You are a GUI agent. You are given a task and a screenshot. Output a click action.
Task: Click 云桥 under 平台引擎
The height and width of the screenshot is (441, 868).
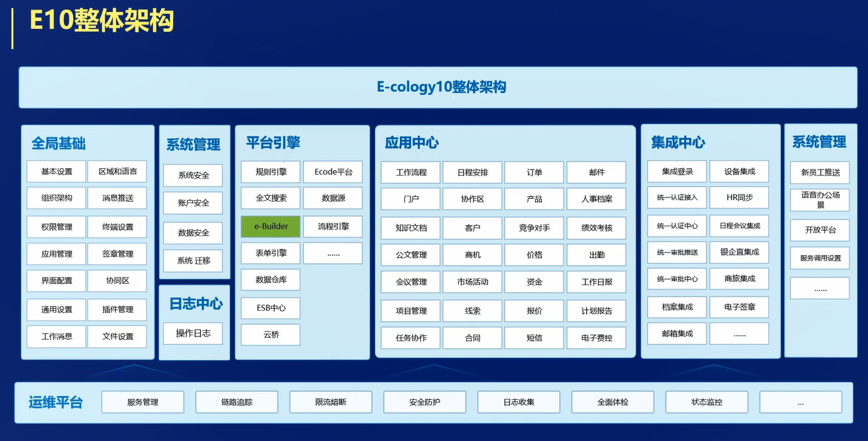point(270,335)
